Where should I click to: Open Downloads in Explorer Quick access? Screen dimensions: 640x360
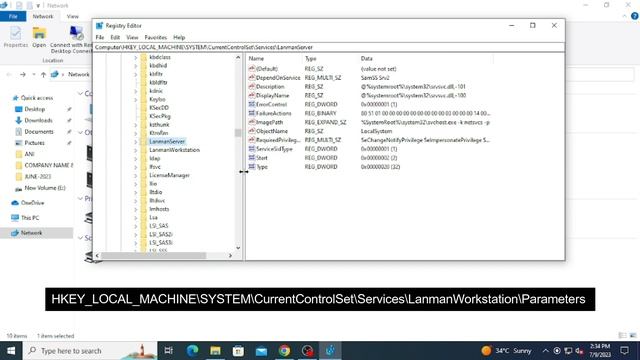38,120
